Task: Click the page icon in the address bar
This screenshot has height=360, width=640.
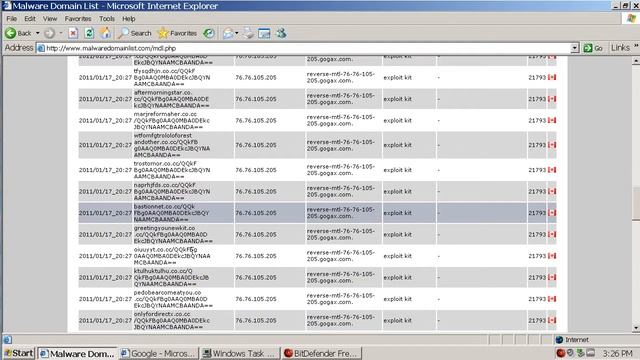Action: tap(41, 48)
